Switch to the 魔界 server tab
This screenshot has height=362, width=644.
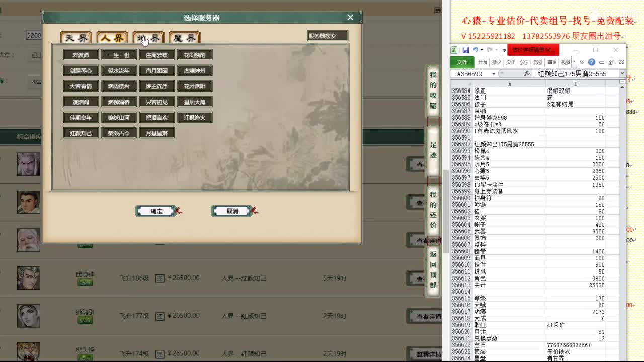point(185,38)
